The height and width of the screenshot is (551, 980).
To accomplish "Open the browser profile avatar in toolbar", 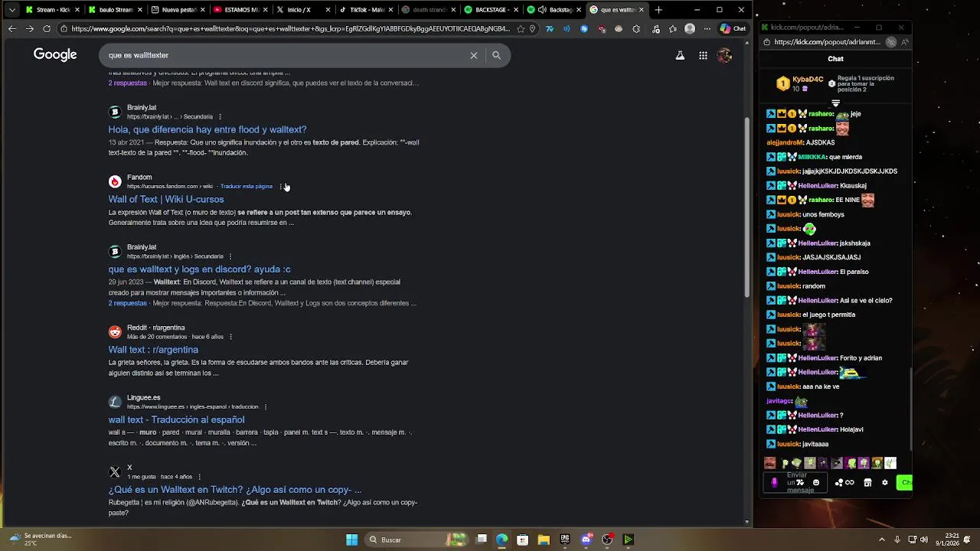I will point(690,28).
